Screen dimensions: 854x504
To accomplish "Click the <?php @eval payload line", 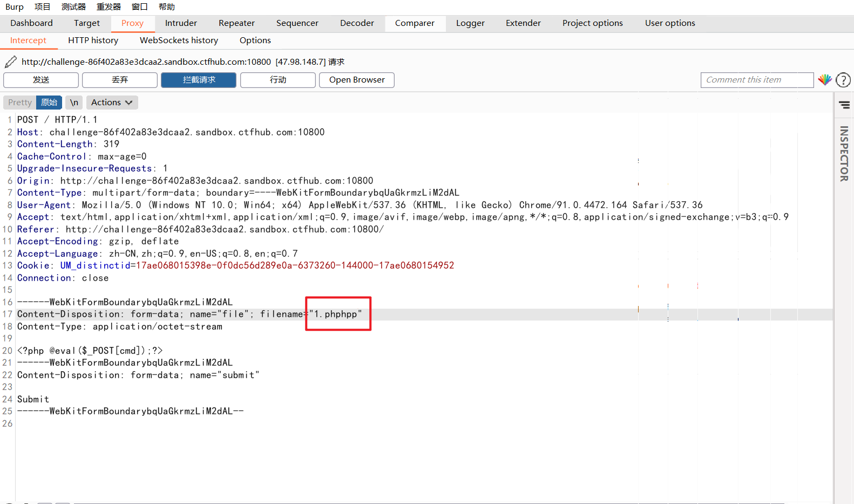I will pyautogui.click(x=90, y=351).
